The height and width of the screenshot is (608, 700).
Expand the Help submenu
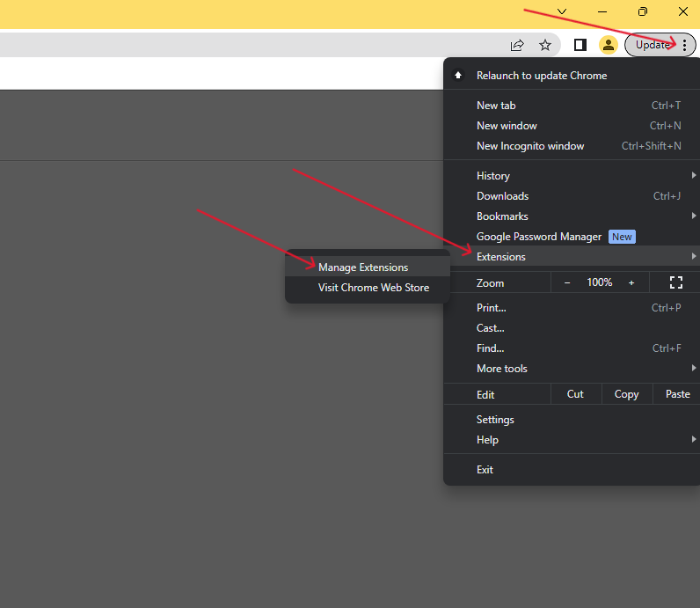[572, 440]
